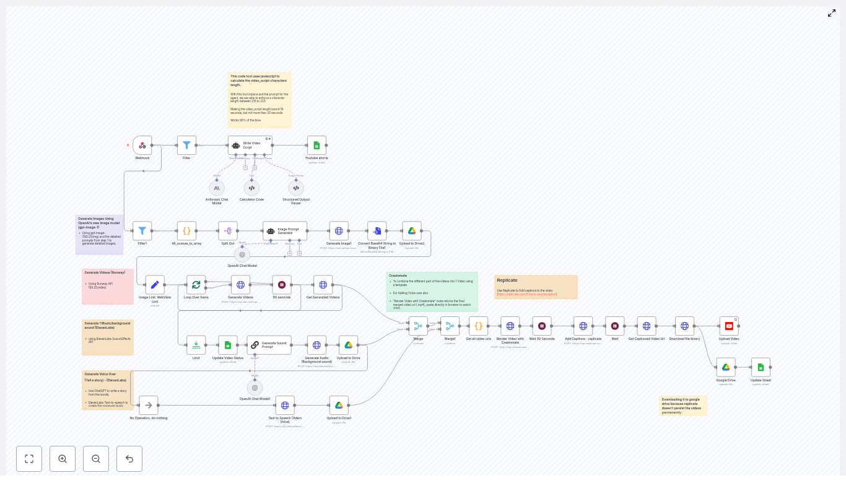846x504 pixels.
Task: Open the Write Video Script agent node
Action: (x=250, y=145)
